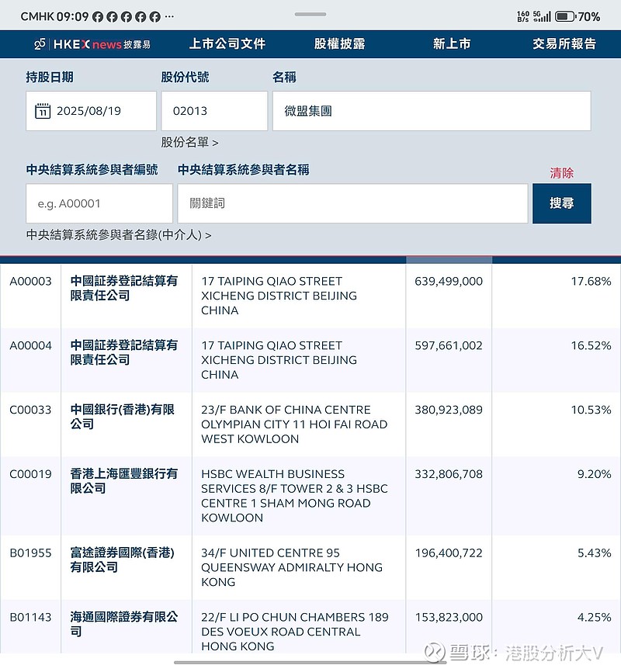Select the 9.20% percentage cell
The width and height of the screenshot is (621, 672).
click(595, 474)
